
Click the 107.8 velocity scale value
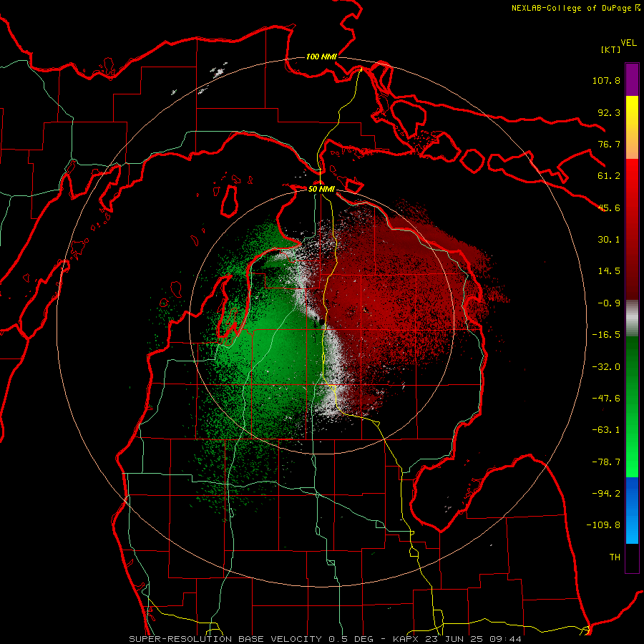click(606, 80)
